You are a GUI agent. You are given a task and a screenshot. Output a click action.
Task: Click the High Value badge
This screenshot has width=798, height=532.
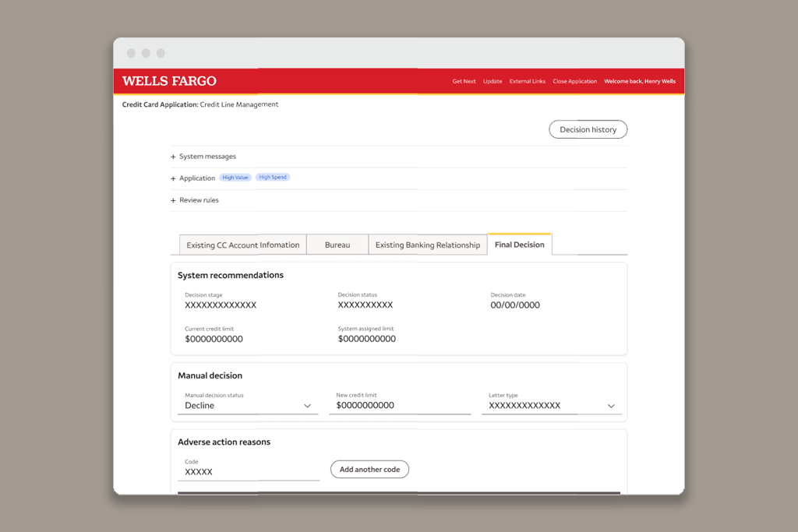coord(235,178)
